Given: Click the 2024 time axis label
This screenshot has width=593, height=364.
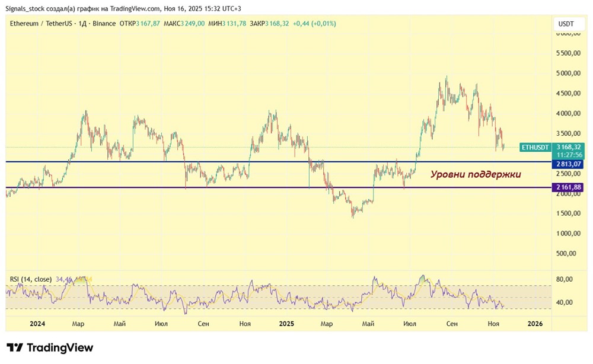Looking at the screenshot, I should tap(37, 324).
